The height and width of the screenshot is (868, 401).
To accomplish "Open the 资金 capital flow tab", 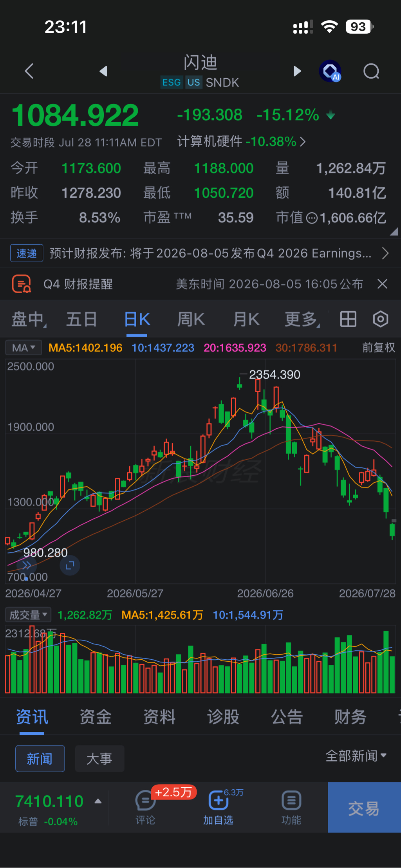I will click(x=96, y=717).
